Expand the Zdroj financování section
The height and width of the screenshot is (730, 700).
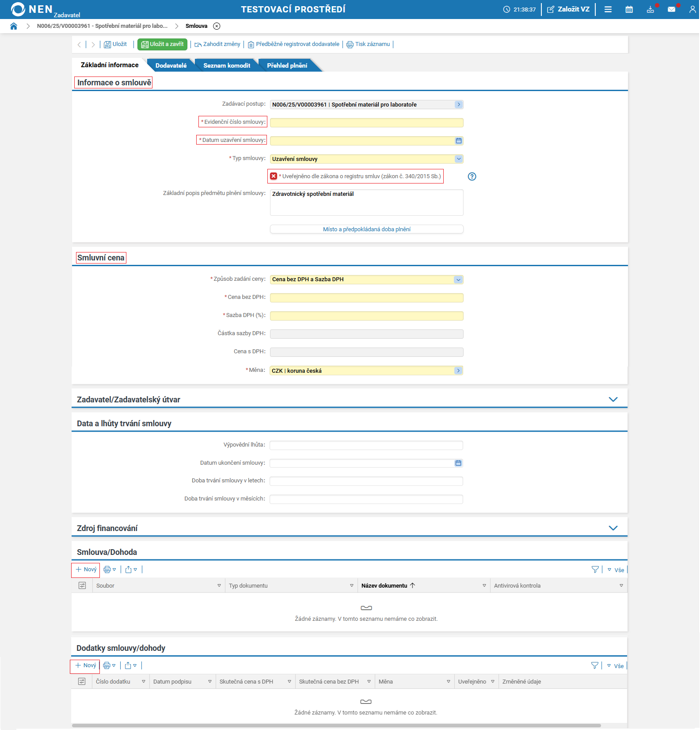pos(613,528)
